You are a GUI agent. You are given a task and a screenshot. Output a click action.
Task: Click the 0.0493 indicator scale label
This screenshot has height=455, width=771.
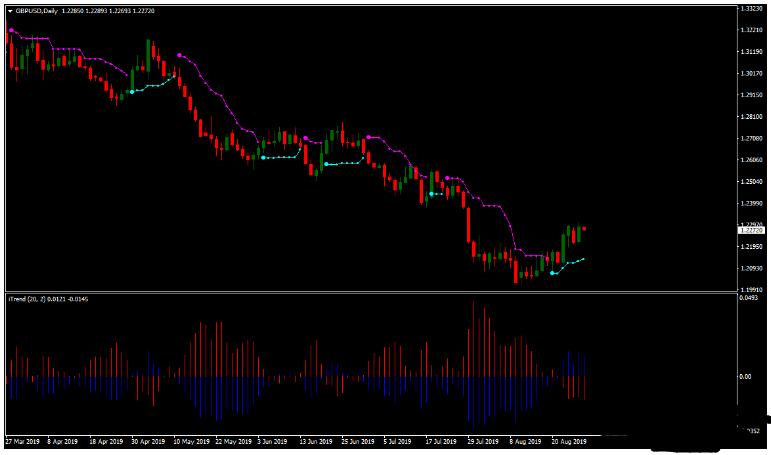tap(748, 298)
